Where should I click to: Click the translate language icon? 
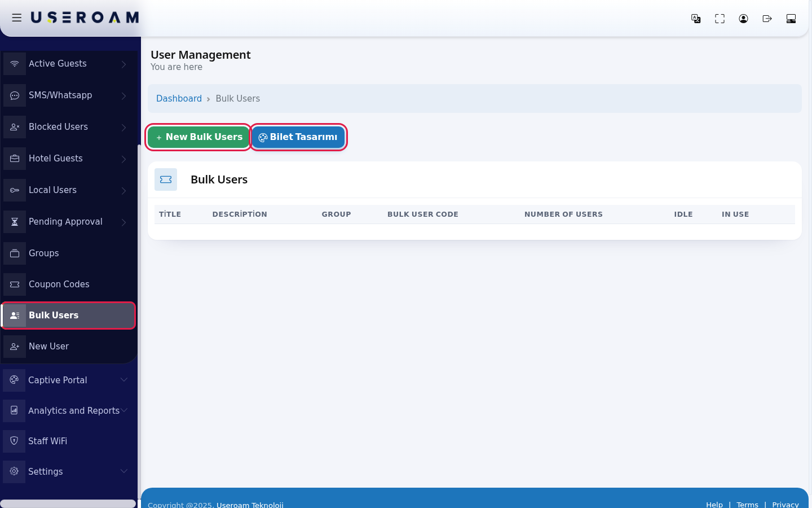[x=696, y=19]
